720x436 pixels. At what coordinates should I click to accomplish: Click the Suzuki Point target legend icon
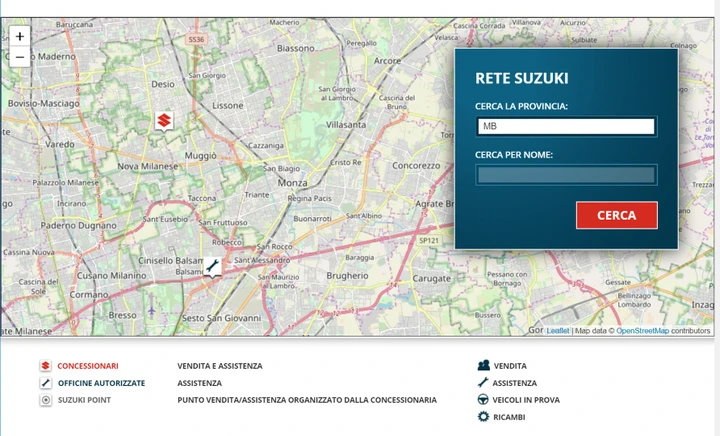45,400
